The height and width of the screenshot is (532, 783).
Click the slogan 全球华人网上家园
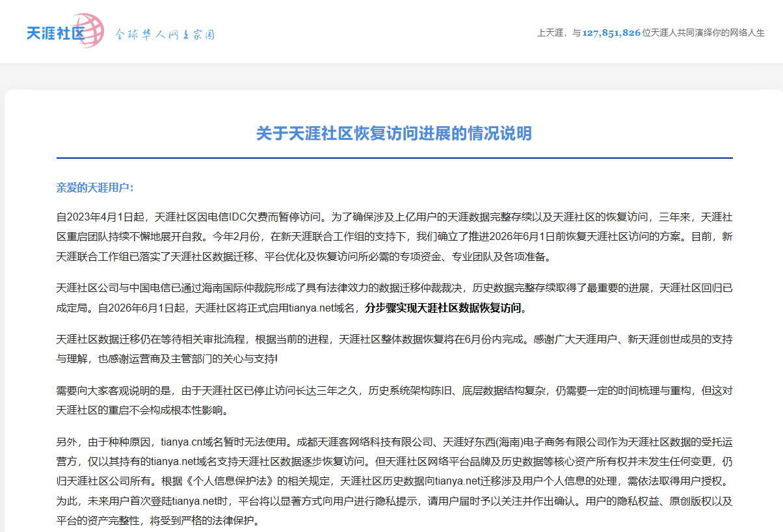165,34
